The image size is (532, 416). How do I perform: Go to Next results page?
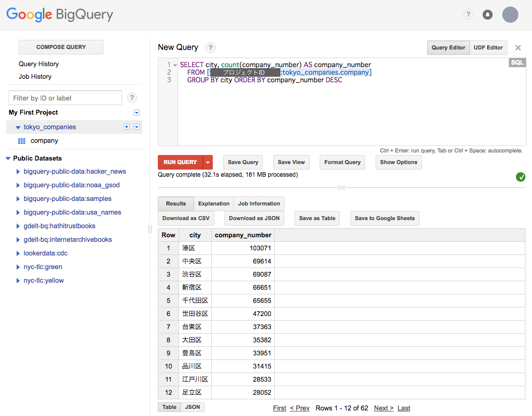point(384,408)
